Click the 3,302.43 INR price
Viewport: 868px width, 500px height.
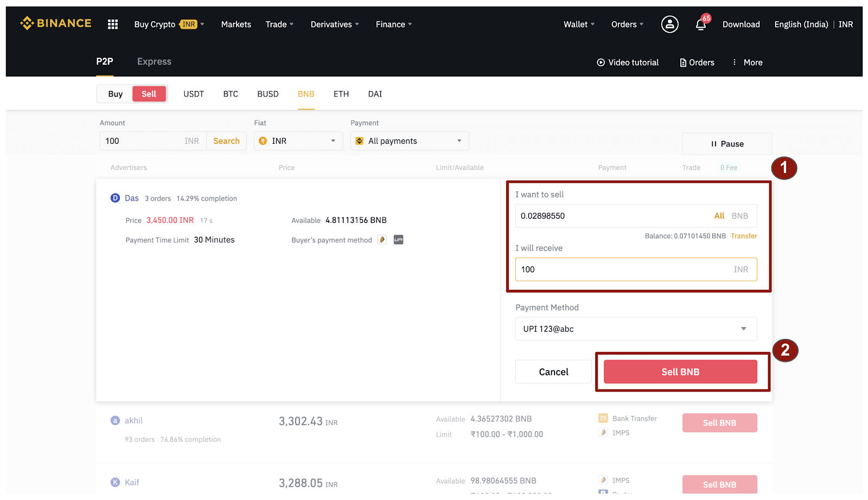[x=308, y=421]
